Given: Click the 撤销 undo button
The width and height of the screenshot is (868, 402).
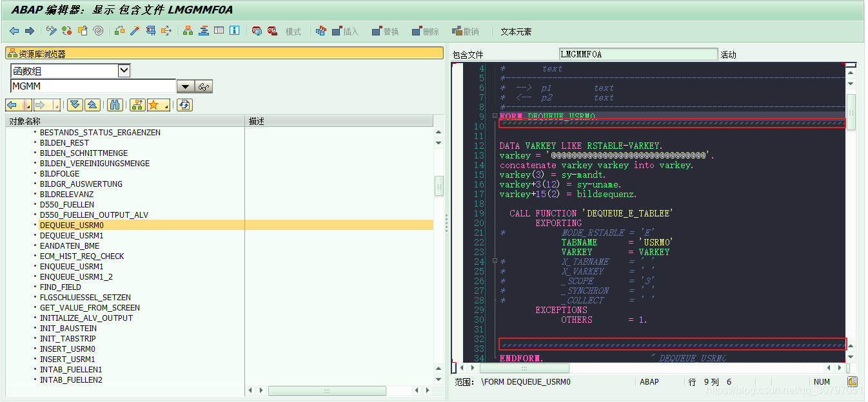Looking at the screenshot, I should point(466,32).
